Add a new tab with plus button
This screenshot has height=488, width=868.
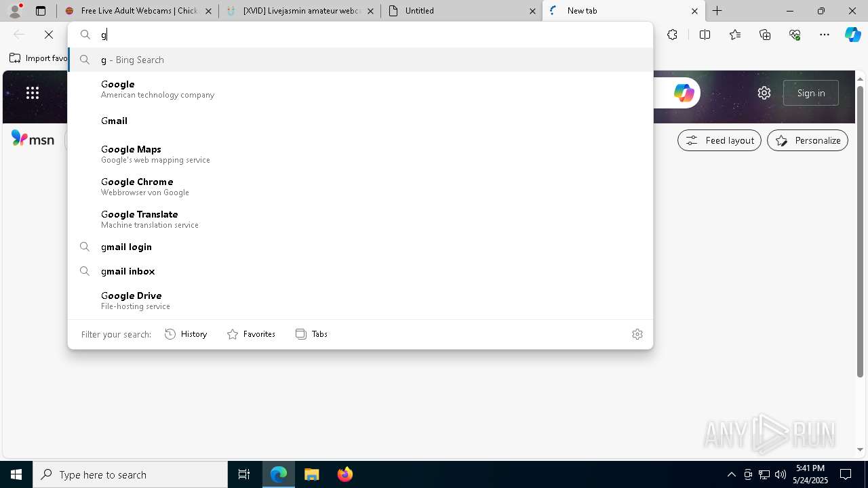coord(717,11)
